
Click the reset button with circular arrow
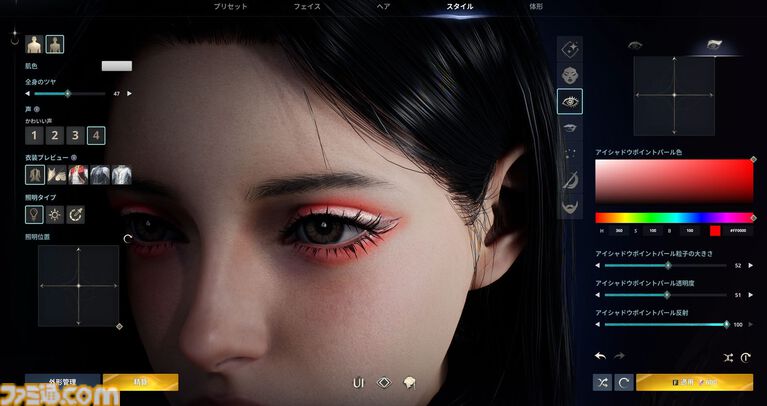624,383
